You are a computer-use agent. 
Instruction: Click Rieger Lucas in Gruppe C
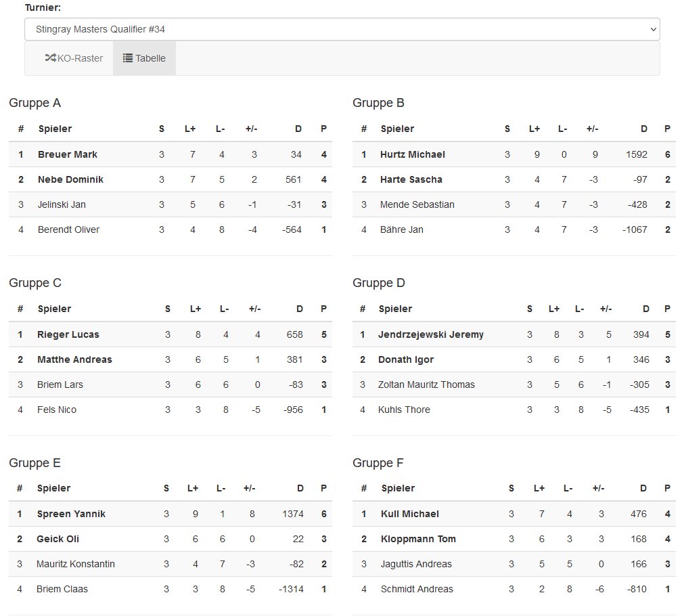[x=68, y=334]
